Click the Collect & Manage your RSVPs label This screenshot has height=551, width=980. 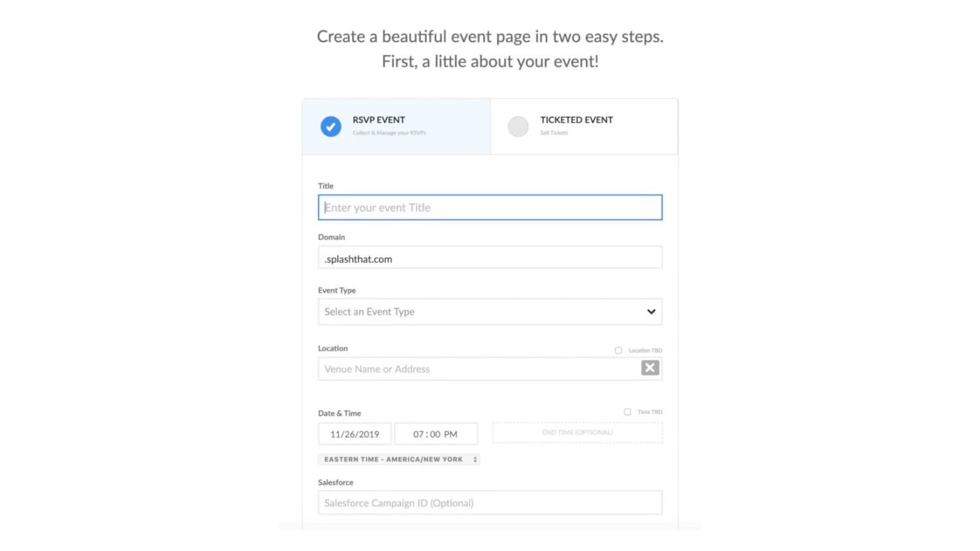tap(388, 132)
